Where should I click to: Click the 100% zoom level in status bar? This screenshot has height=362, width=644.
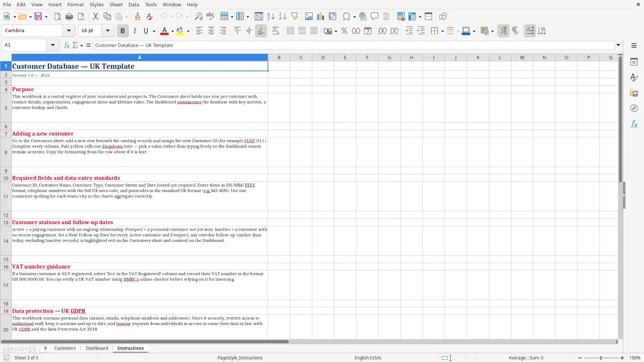[x=635, y=358]
